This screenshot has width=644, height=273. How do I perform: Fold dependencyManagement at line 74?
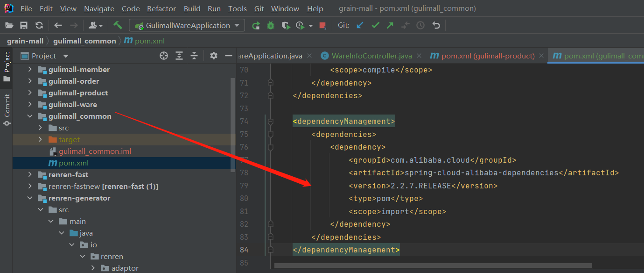(x=270, y=122)
